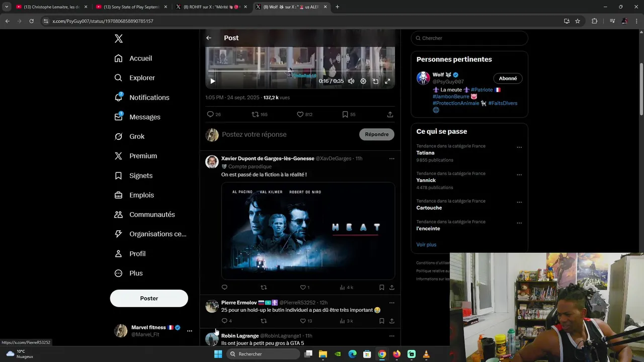The height and width of the screenshot is (362, 644).
Task: Open Emplois jobs page
Action: 134,195
